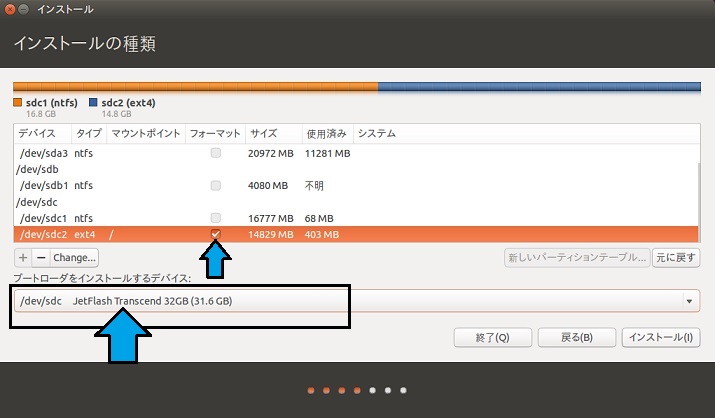Toggle format checkbox for /dev/sda3
The height and width of the screenshot is (418, 715).
tap(215, 153)
